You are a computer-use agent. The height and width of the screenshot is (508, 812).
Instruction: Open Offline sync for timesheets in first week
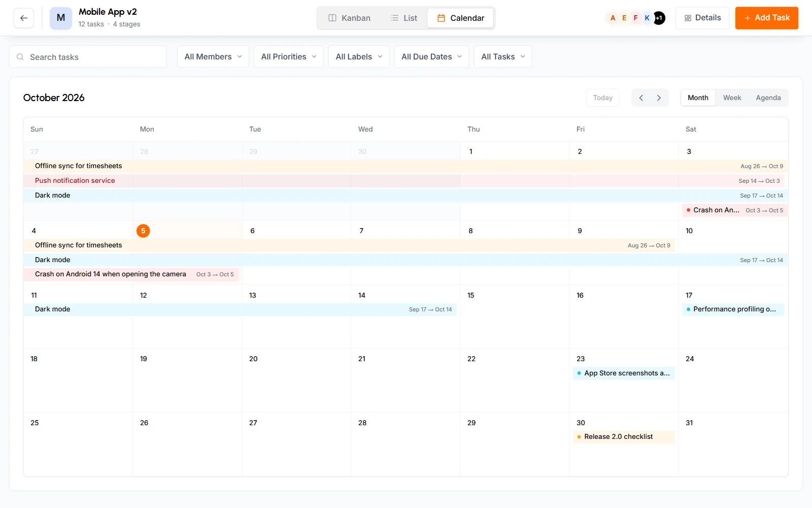[x=405, y=166]
